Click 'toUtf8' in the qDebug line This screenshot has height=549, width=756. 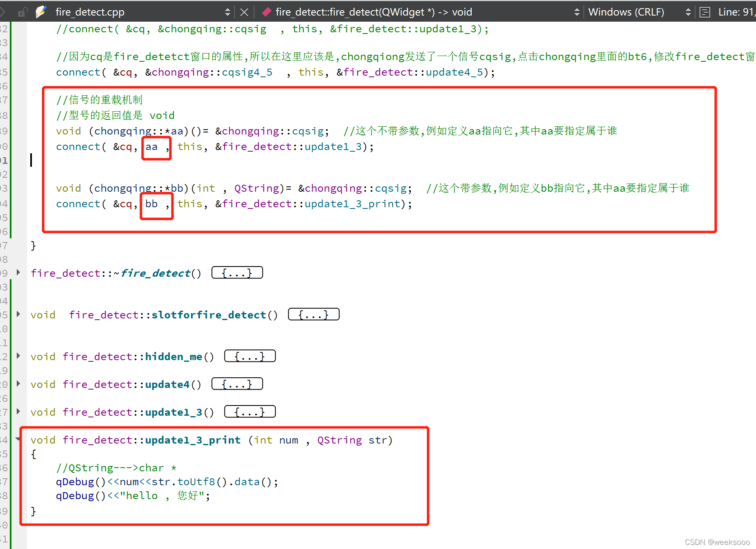196,482
